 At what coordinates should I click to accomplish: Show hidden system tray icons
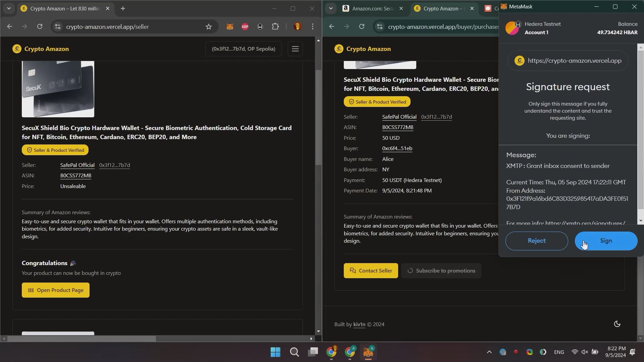click(x=489, y=352)
